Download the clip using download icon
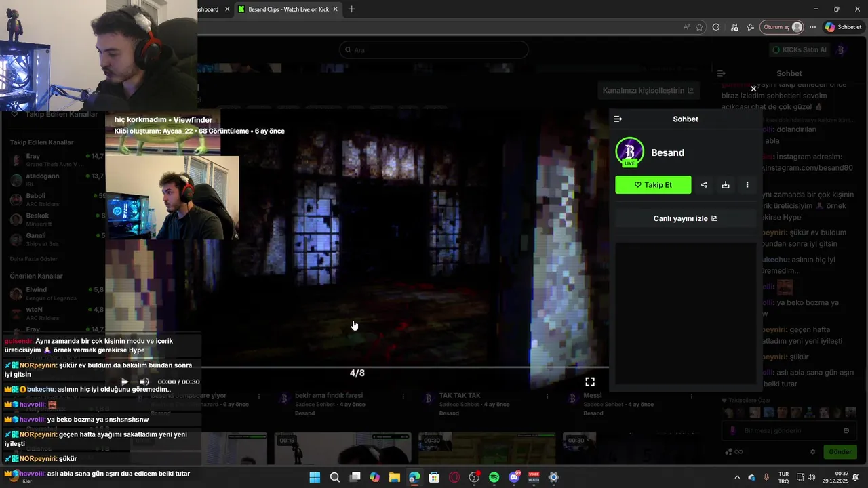 (726, 185)
